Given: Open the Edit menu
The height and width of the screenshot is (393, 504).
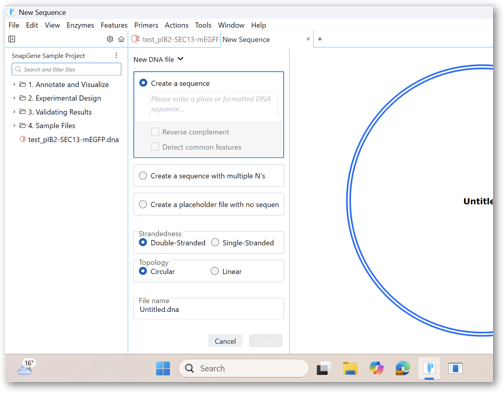Looking at the screenshot, I should coord(32,25).
